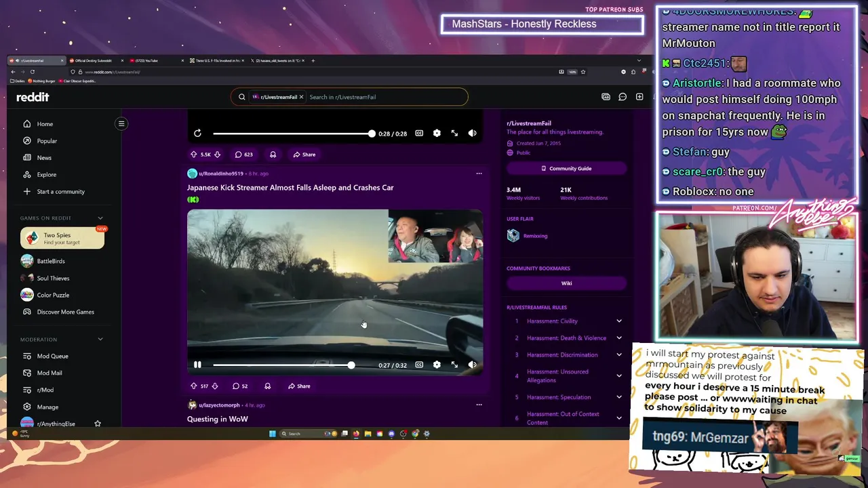This screenshot has width=868, height=488.
Task: Open the u/Ronaldinho9519 profile link
Action: [x=221, y=174]
